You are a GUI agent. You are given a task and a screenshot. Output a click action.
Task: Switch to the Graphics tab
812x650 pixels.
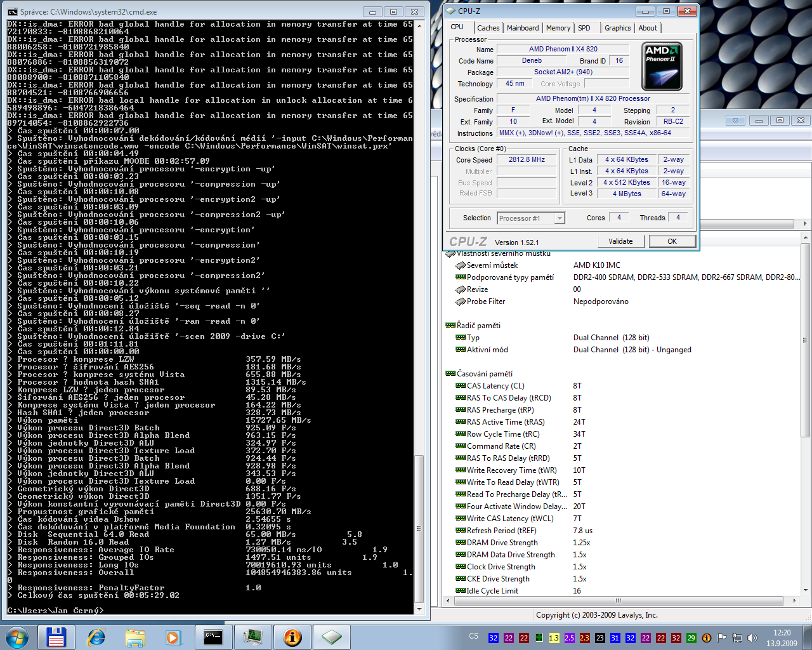click(x=617, y=28)
